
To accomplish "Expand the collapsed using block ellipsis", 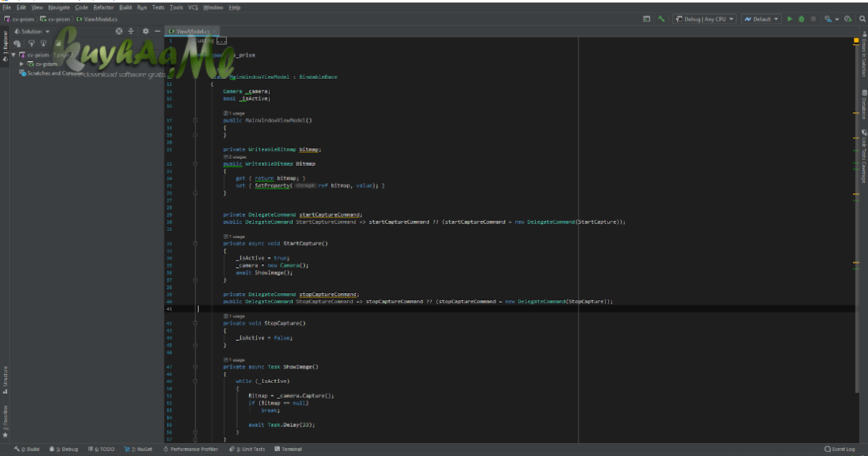I will 221,41.
